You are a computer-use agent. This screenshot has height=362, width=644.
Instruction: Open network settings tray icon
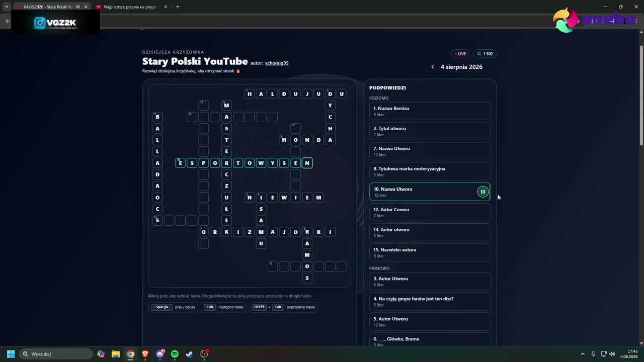[x=605, y=354]
